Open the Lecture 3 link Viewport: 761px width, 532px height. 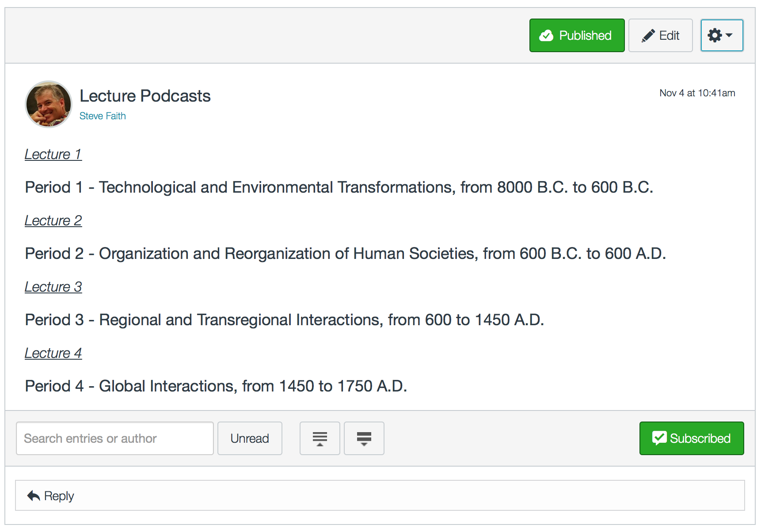[53, 287]
